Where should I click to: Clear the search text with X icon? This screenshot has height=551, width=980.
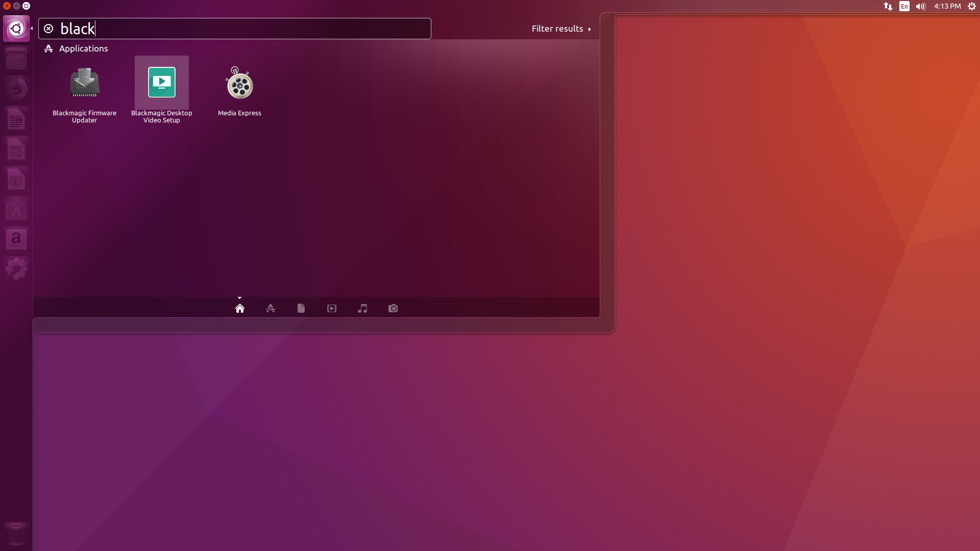point(48,29)
